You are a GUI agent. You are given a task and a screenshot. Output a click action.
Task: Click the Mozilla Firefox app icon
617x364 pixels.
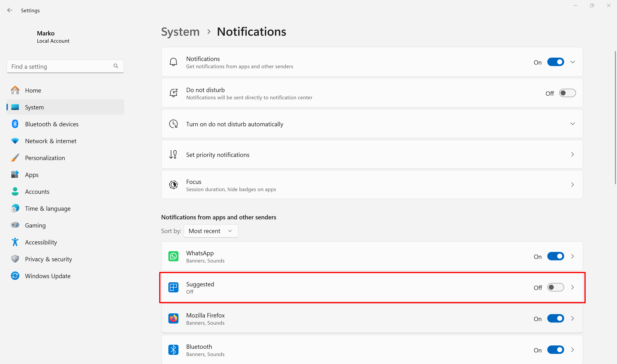coord(173,319)
